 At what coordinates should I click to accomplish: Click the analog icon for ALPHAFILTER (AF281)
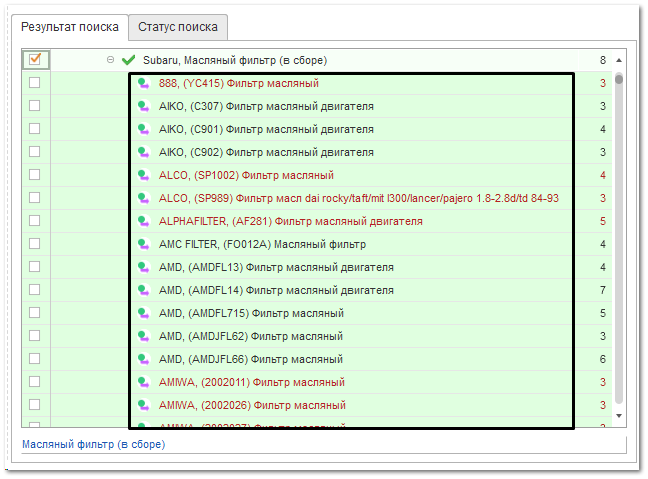[143, 221]
